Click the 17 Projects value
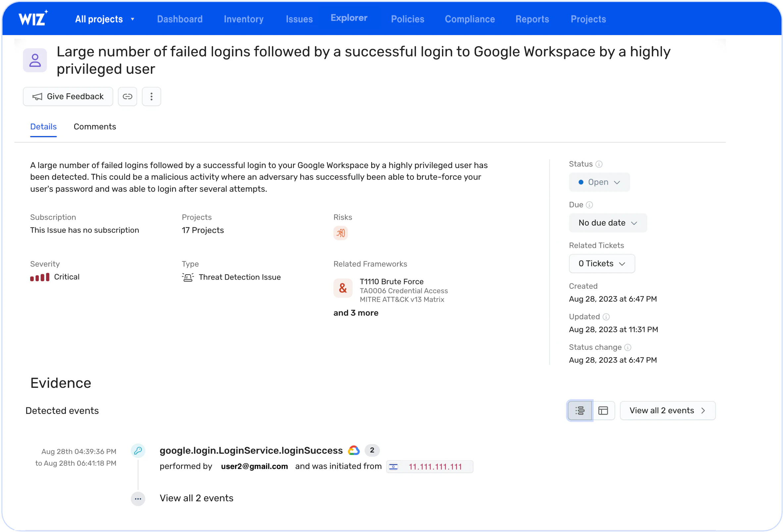The width and height of the screenshot is (783, 532). coord(203,230)
